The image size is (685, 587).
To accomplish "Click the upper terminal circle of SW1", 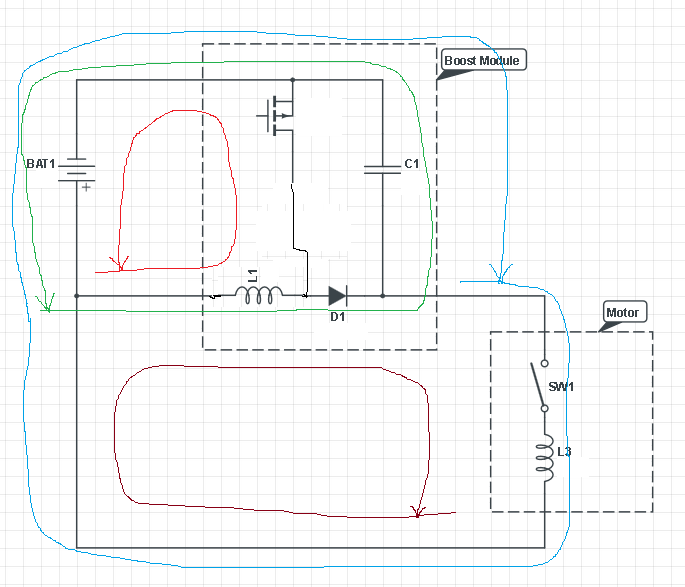I will click(x=544, y=363).
